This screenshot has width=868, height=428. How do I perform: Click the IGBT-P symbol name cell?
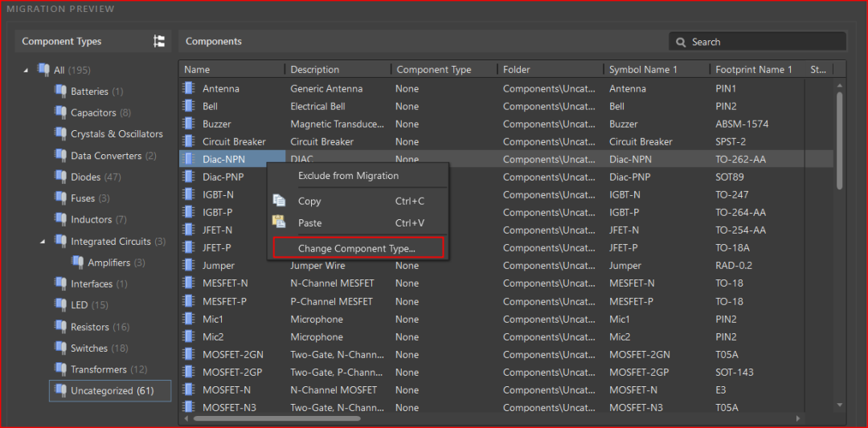624,212
